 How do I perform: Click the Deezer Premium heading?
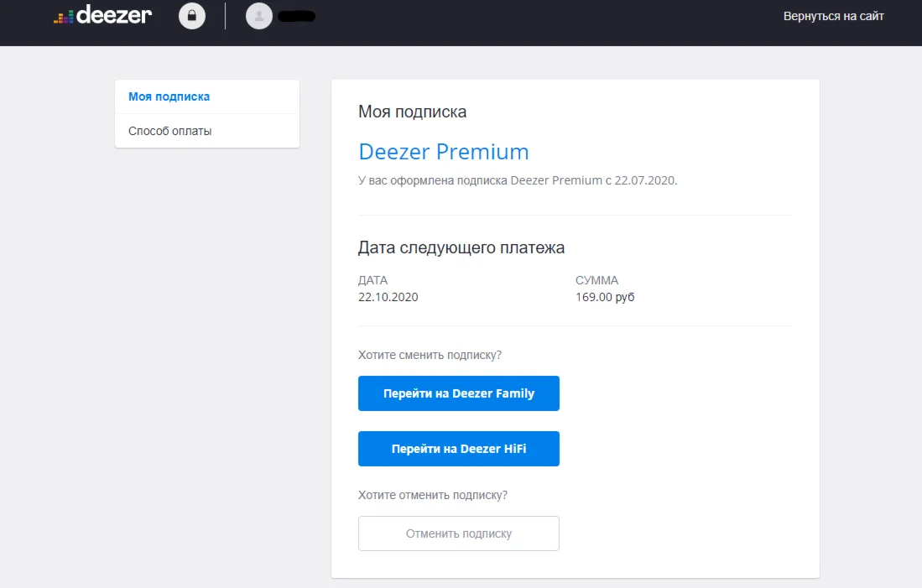coord(444,152)
